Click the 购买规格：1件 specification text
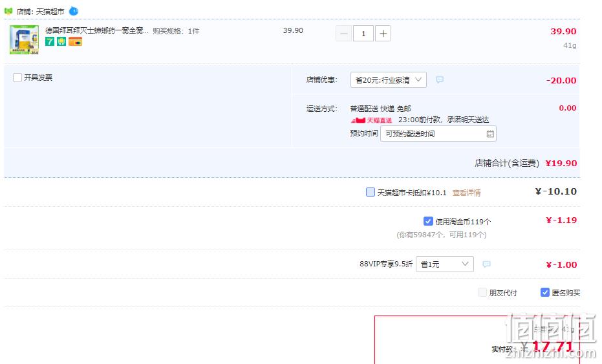602x364 pixels. (177, 31)
